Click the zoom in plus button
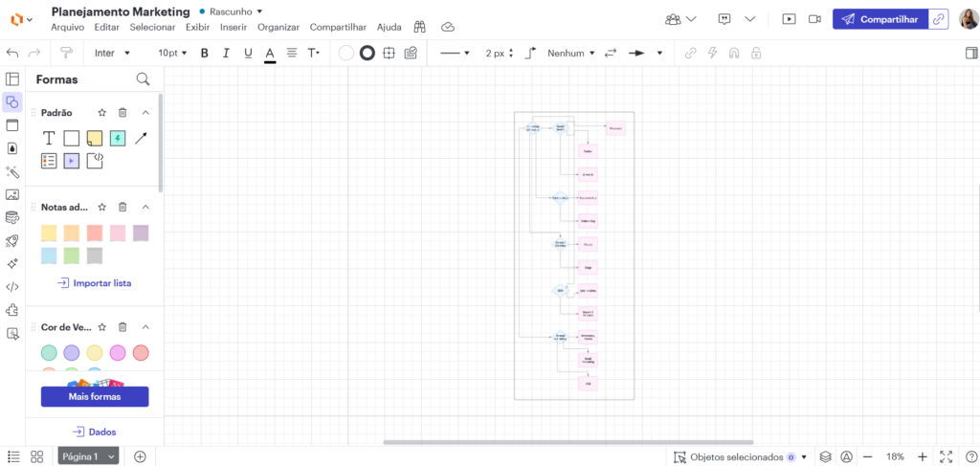 (x=923, y=456)
